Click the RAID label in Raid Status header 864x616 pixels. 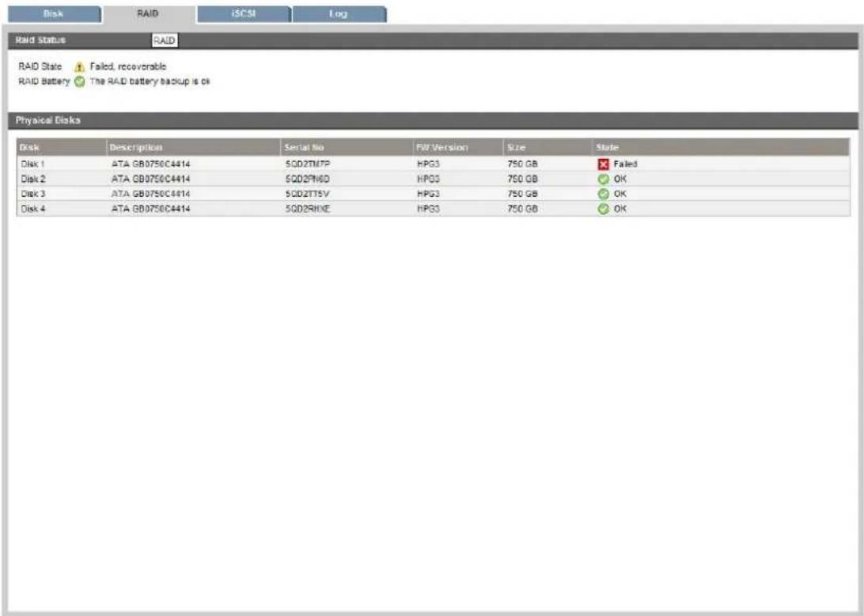pos(165,40)
